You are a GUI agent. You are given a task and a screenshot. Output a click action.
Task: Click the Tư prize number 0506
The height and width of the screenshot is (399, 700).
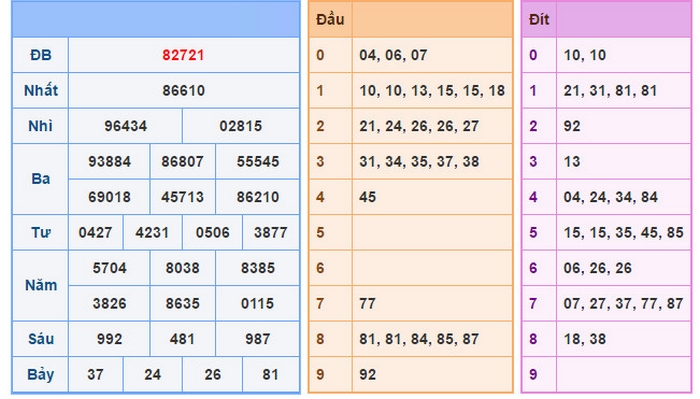212,233
